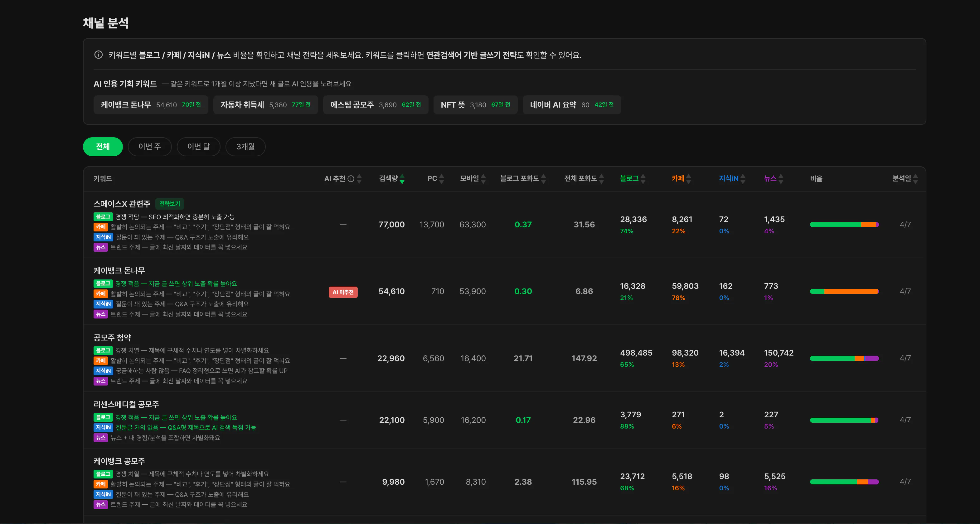The width and height of the screenshot is (980, 524).
Task: Sort by 분석일 column arrows
Action: (916, 179)
